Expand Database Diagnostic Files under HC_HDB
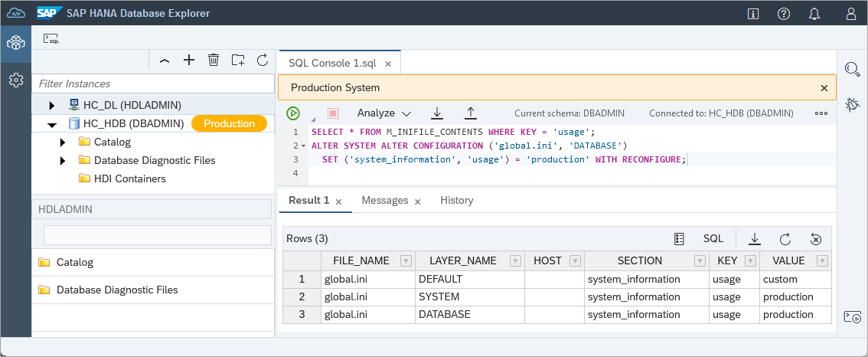Screen dimensions: 868x357 [63, 161]
